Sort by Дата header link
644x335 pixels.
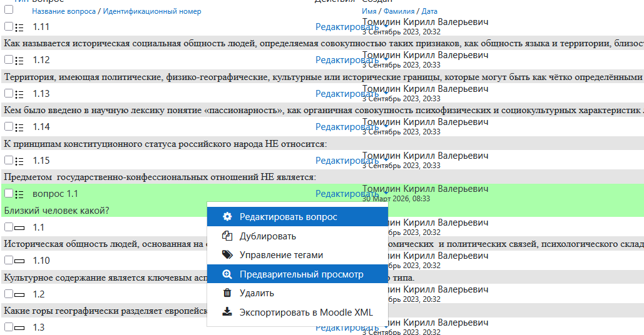[x=429, y=11]
